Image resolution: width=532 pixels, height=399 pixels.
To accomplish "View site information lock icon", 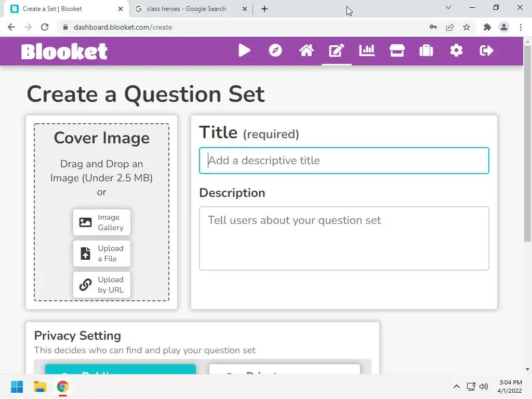I will [65, 27].
